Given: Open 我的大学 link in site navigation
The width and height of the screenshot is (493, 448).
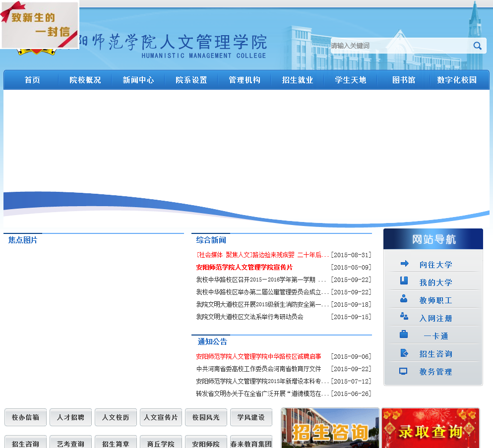Looking at the screenshot, I should point(436,282).
